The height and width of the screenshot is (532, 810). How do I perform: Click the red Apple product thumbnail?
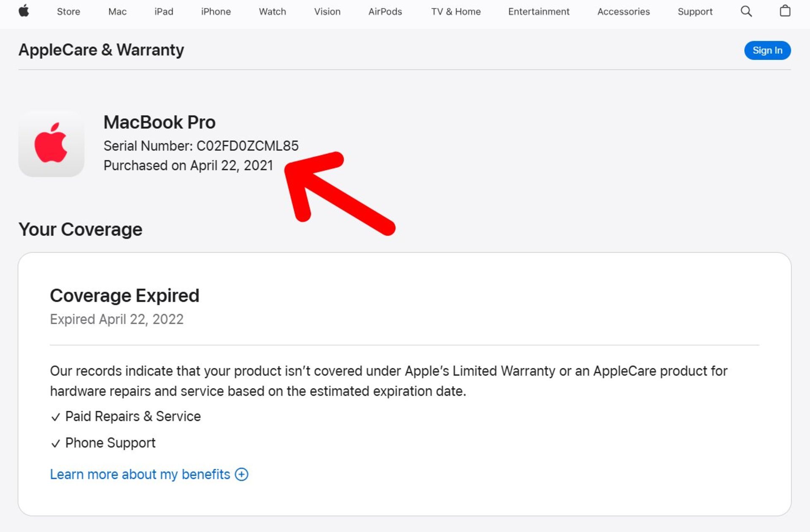coord(51,144)
